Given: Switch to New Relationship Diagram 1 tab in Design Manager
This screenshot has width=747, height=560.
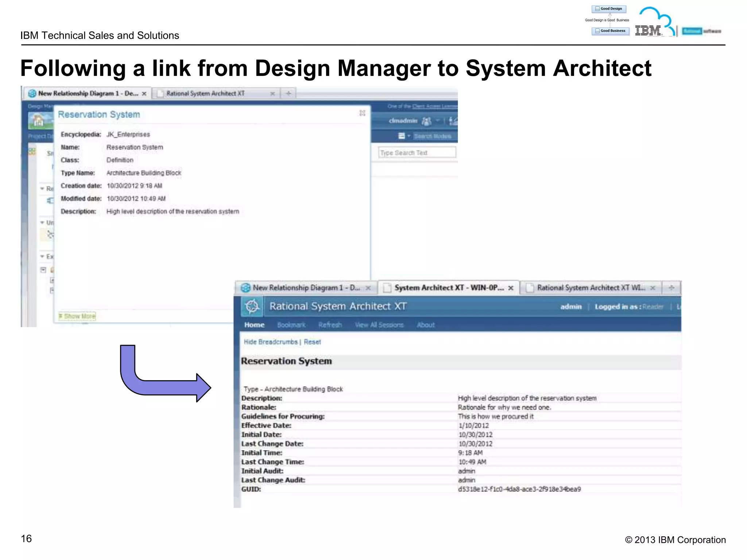Looking at the screenshot, I should [88, 94].
